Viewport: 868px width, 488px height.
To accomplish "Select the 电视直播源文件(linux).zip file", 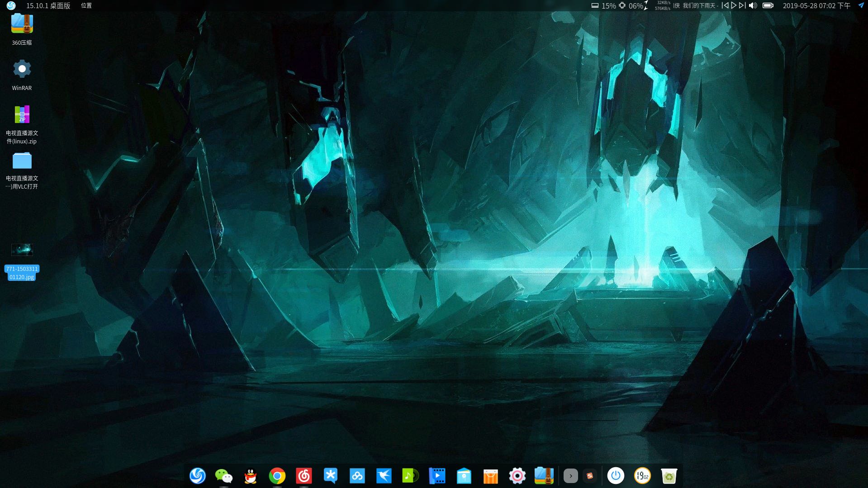I will pos(22,125).
